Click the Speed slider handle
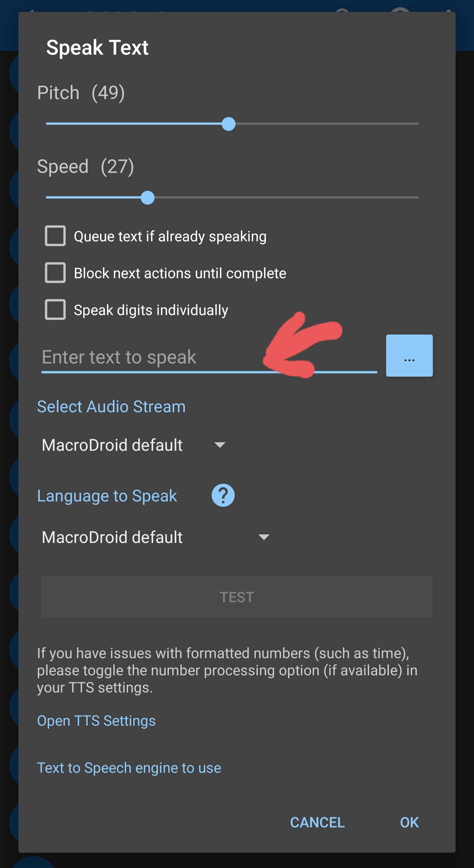 tap(147, 198)
